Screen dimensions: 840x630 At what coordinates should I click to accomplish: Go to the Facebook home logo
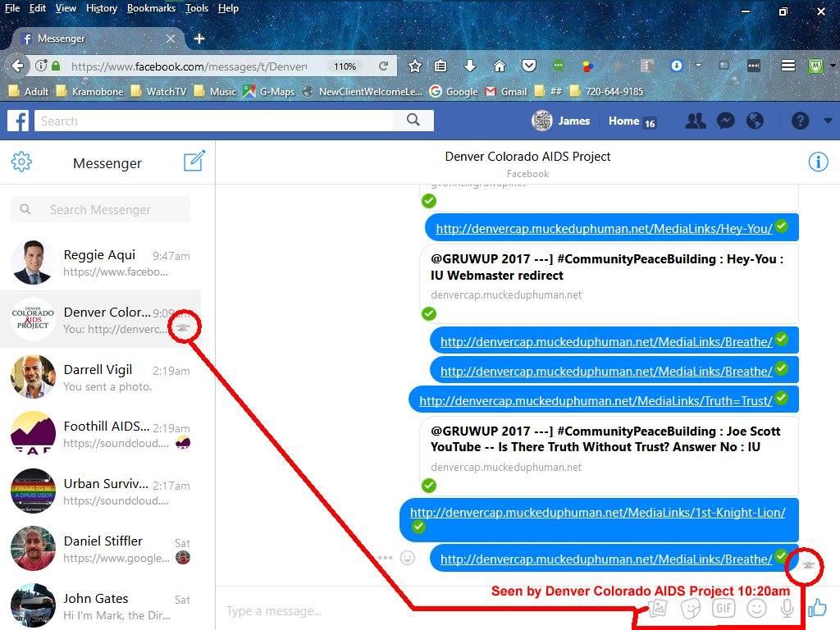pos(18,121)
